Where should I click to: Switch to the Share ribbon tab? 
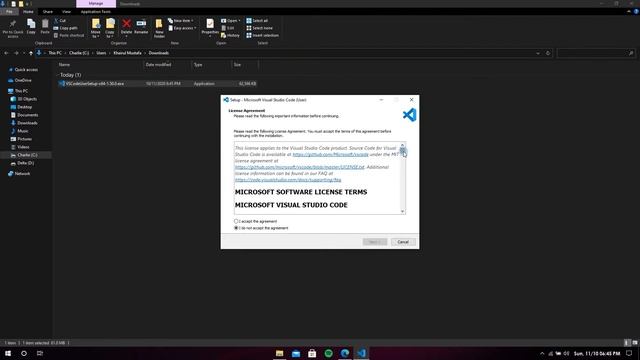tap(48, 12)
